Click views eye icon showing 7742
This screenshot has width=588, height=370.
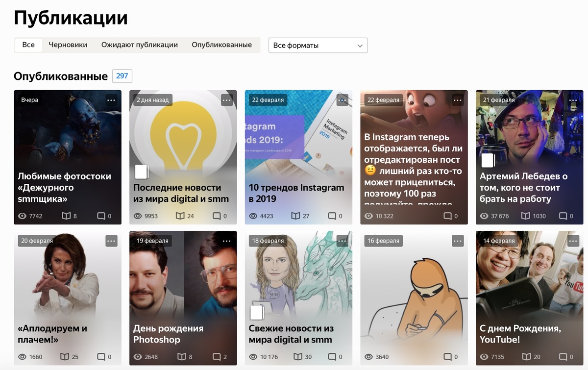[22, 216]
